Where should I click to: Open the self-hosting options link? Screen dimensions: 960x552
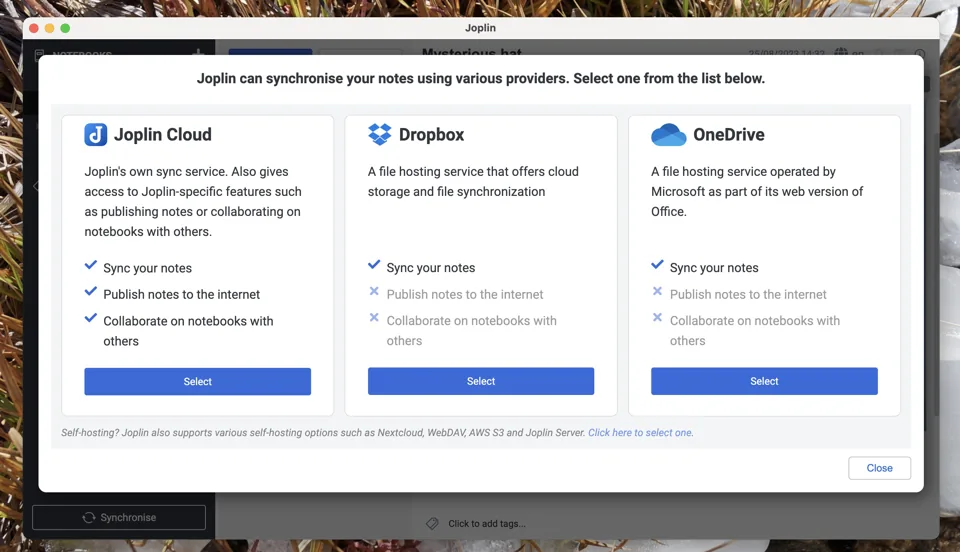640,433
